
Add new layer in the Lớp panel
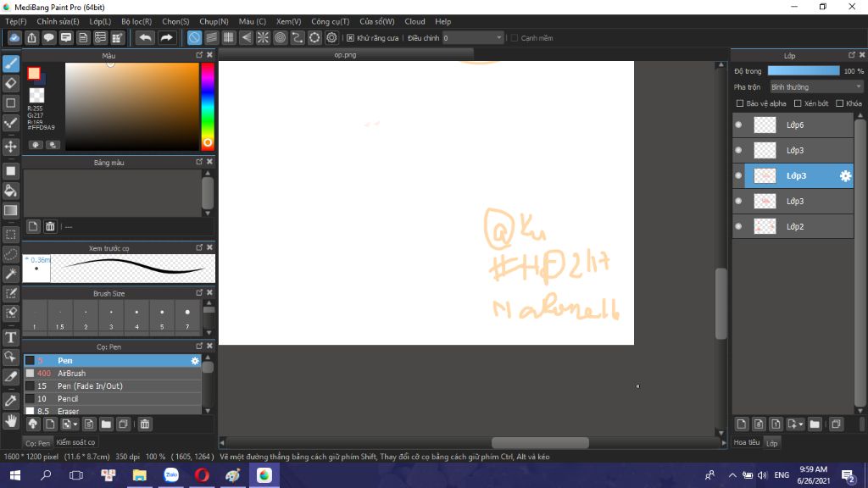741,424
